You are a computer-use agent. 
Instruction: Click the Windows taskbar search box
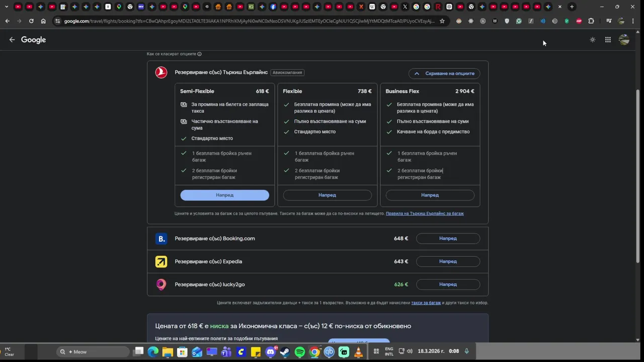94,352
